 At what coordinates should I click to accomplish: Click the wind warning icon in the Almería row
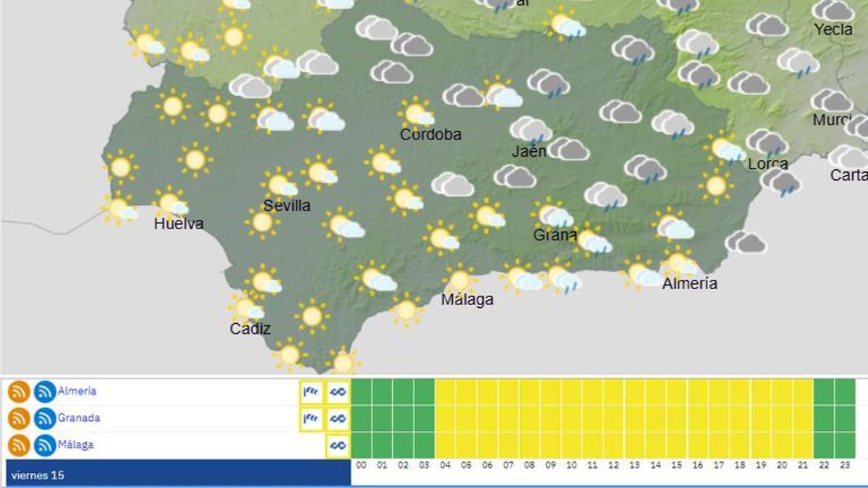(x=312, y=392)
